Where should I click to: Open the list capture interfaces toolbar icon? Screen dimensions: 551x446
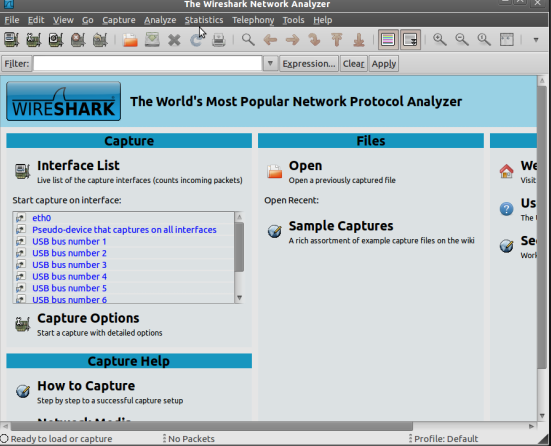click(x=12, y=39)
